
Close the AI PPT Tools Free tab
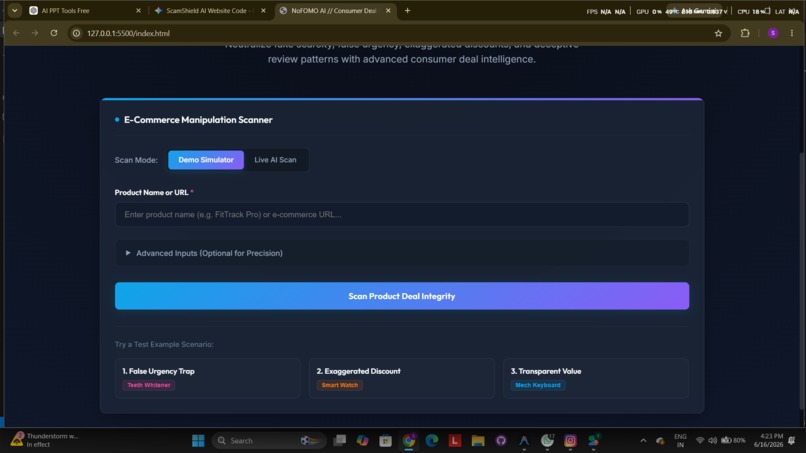point(138,10)
